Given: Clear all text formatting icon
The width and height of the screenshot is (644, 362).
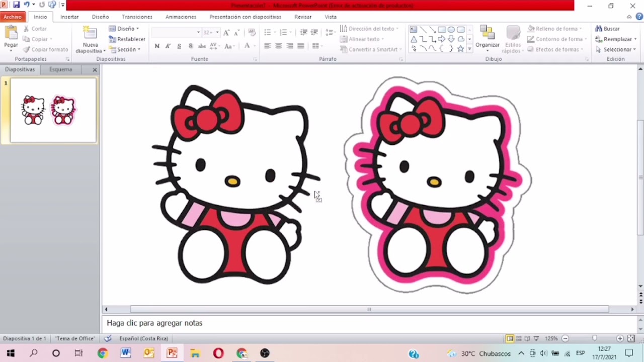Looking at the screenshot, I should click(252, 32).
